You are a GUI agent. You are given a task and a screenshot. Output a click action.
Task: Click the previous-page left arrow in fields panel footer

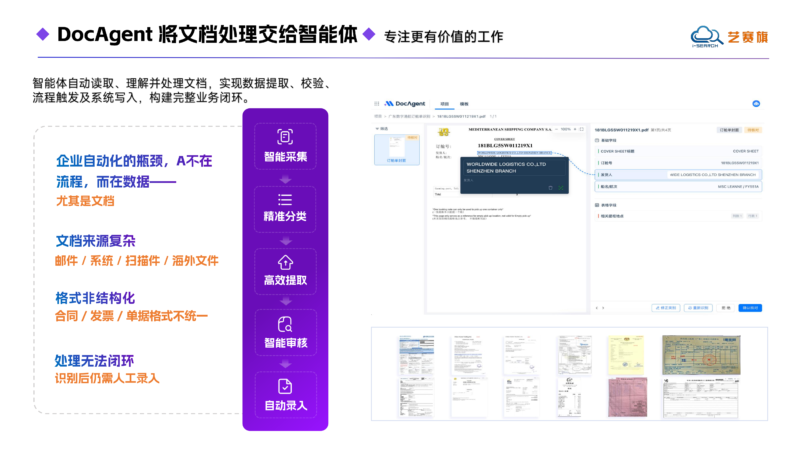[597, 308]
